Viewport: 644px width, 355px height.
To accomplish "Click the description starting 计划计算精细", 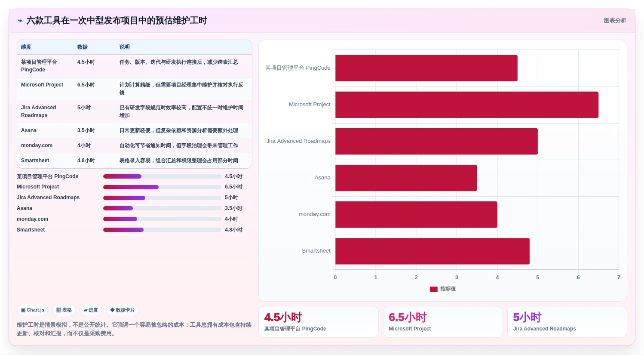I will tap(181, 89).
